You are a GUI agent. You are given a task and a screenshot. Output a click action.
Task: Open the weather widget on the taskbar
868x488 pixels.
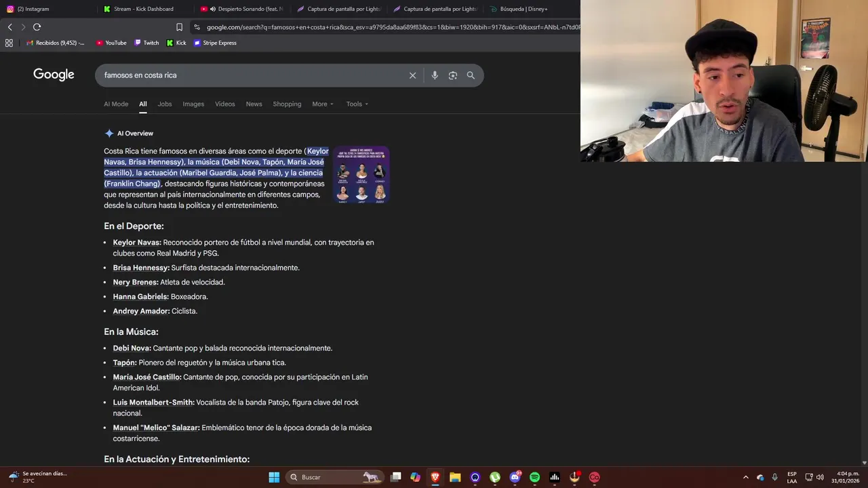click(38, 477)
